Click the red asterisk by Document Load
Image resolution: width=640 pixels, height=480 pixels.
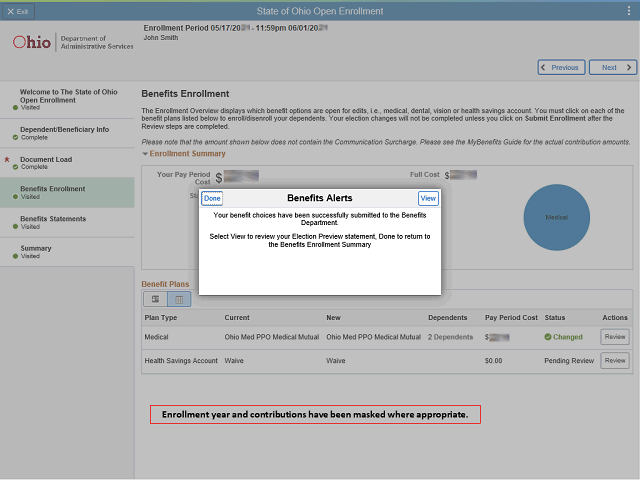coord(7,160)
